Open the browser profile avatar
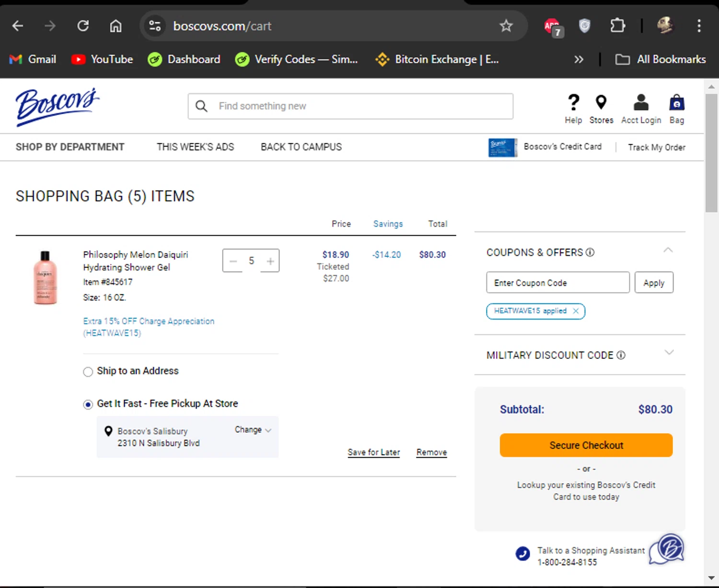This screenshot has width=719, height=588. pyautogui.click(x=665, y=26)
